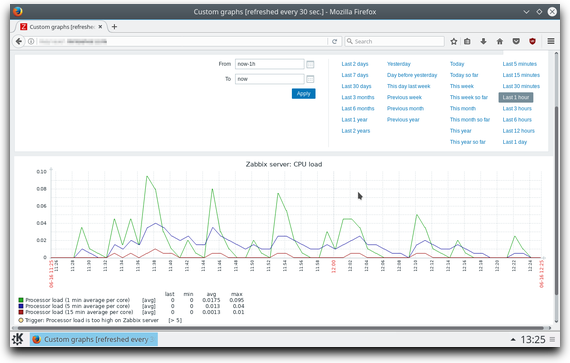The image size is (570, 363).
Task: Select Last 6 hours time range
Action: (517, 120)
